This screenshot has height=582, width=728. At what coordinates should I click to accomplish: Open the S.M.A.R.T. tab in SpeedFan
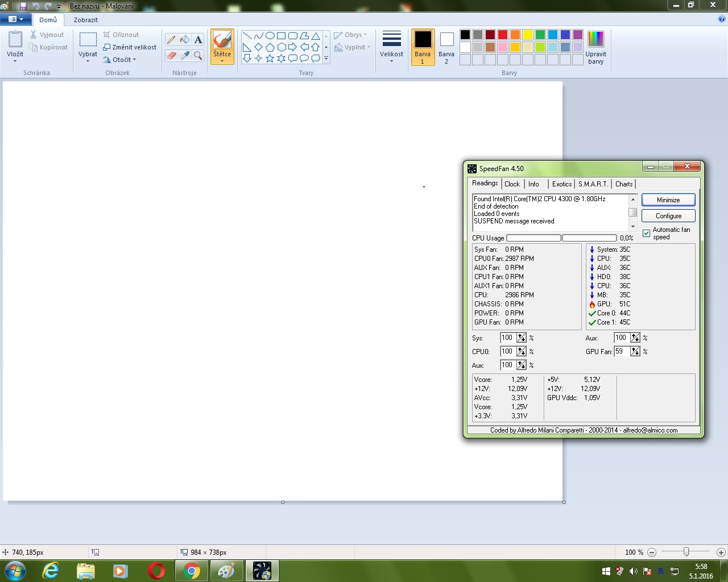[593, 184]
